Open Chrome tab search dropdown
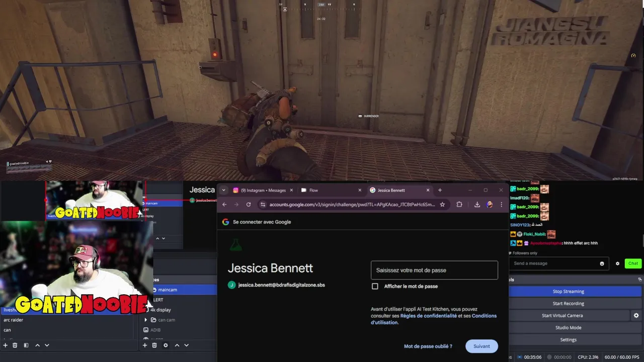 (223, 190)
